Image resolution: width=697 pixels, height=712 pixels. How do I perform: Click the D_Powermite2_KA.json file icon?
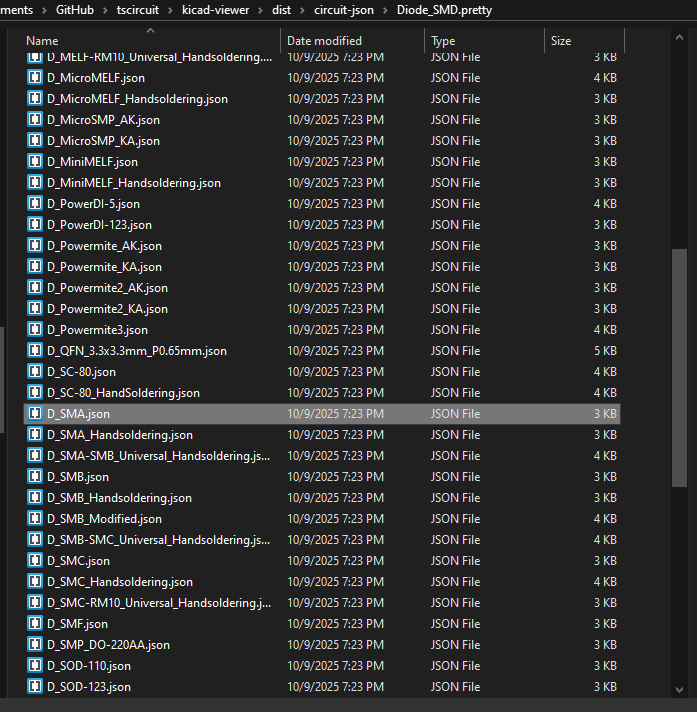click(x=35, y=309)
